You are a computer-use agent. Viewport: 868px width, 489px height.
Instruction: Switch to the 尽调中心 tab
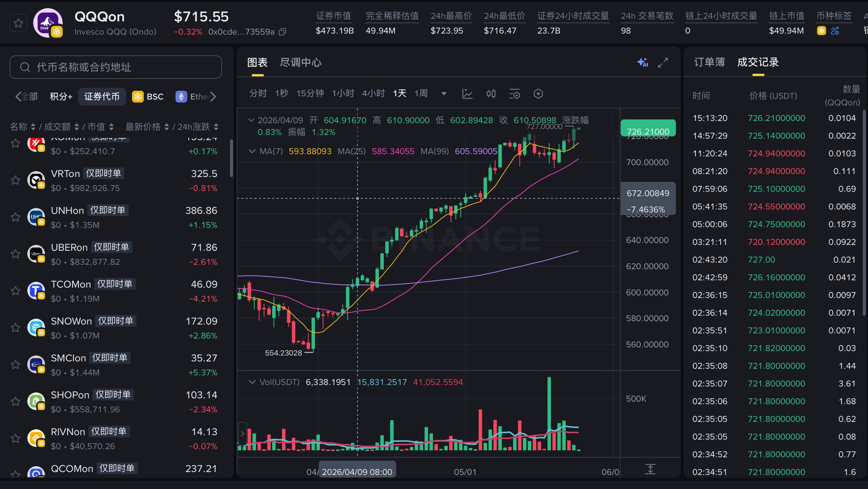(x=301, y=62)
